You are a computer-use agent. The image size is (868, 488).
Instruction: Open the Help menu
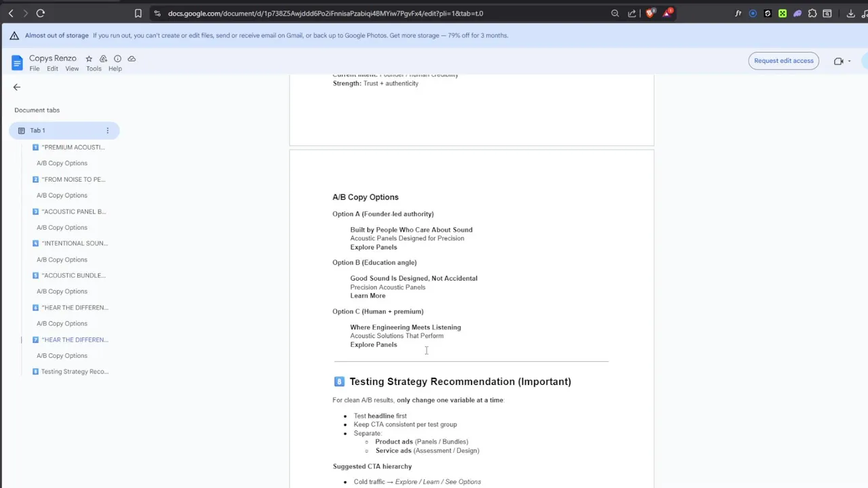tap(115, 68)
